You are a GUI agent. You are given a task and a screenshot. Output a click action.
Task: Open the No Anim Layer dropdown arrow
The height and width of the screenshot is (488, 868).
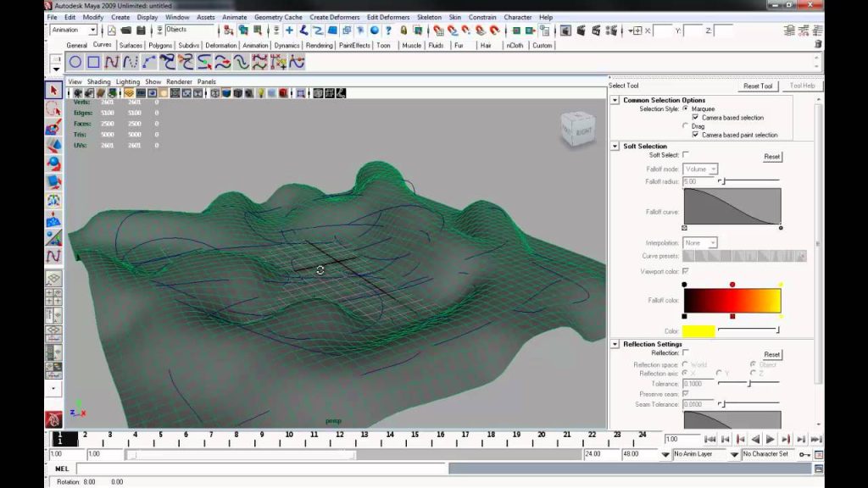tap(665, 454)
